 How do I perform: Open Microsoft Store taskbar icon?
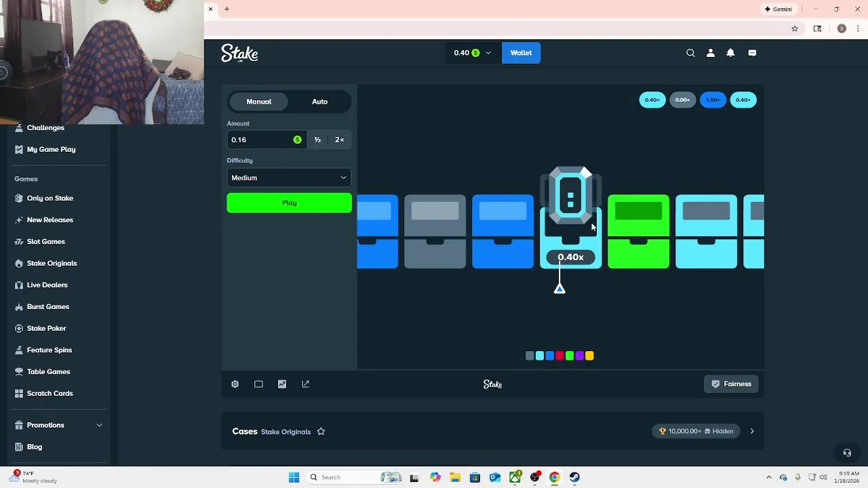click(475, 477)
